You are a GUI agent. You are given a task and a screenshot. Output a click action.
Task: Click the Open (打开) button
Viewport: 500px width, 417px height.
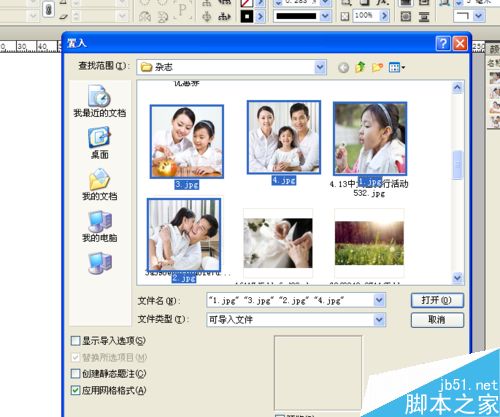tap(437, 300)
